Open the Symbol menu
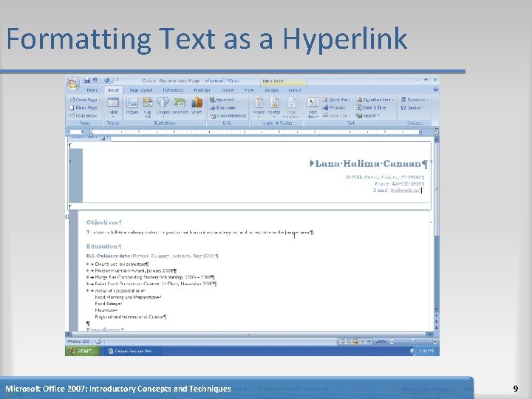 point(413,108)
